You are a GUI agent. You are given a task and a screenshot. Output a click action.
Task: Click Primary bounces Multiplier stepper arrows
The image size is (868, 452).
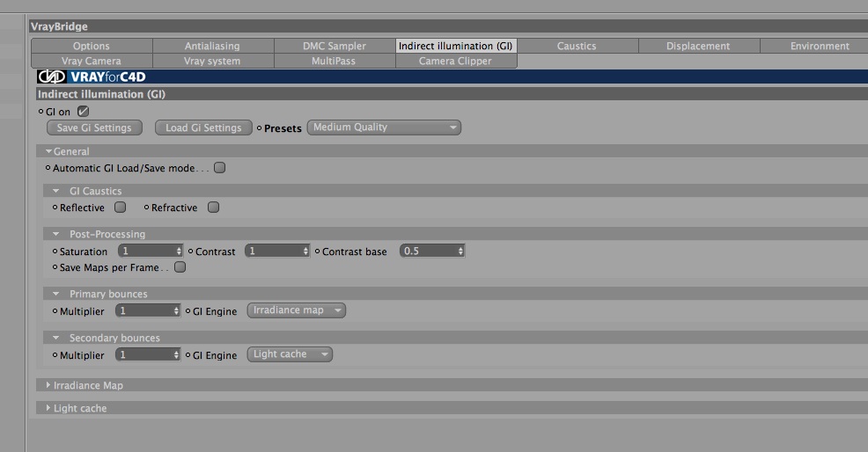(x=177, y=311)
